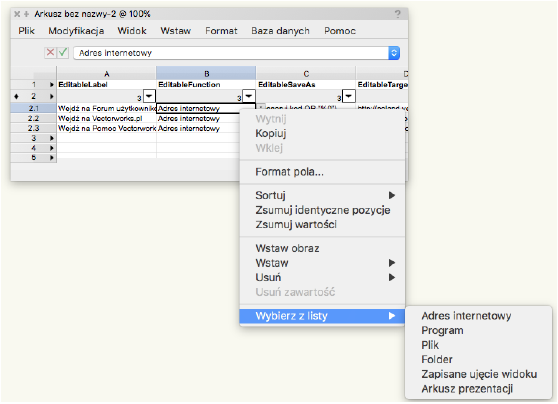
Task: Open the Baza danych menu
Action: tap(280, 31)
